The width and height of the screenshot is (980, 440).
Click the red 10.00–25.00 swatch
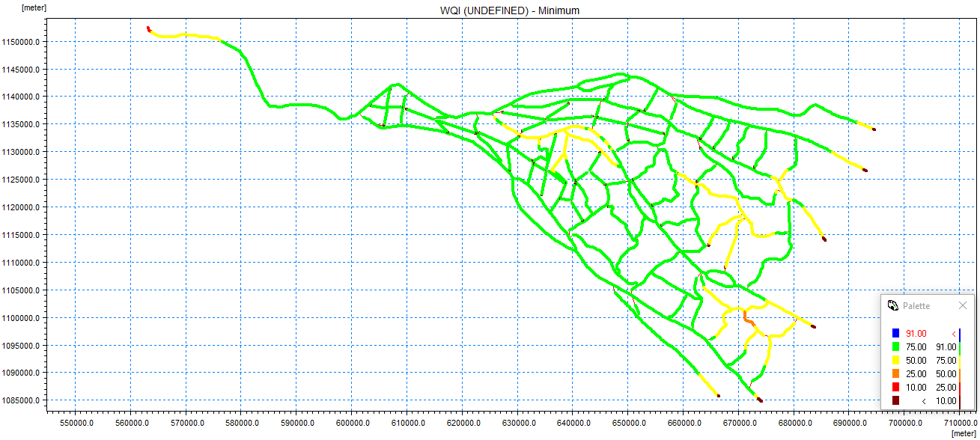(895, 388)
